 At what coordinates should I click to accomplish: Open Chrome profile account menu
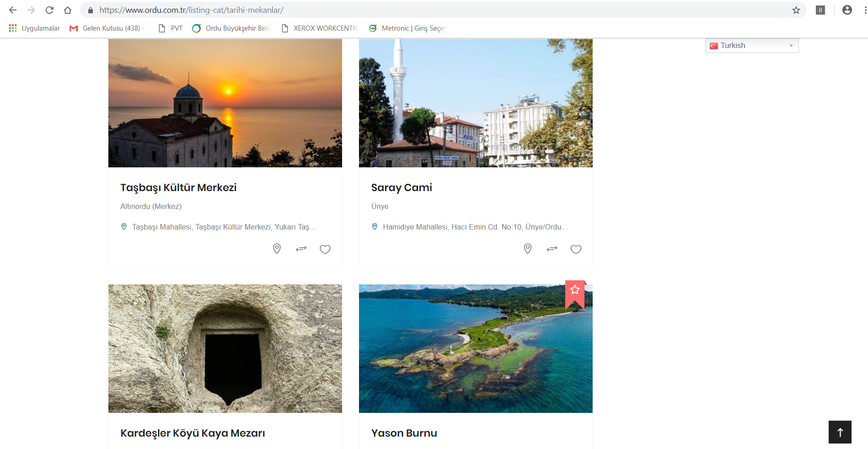coord(847,10)
